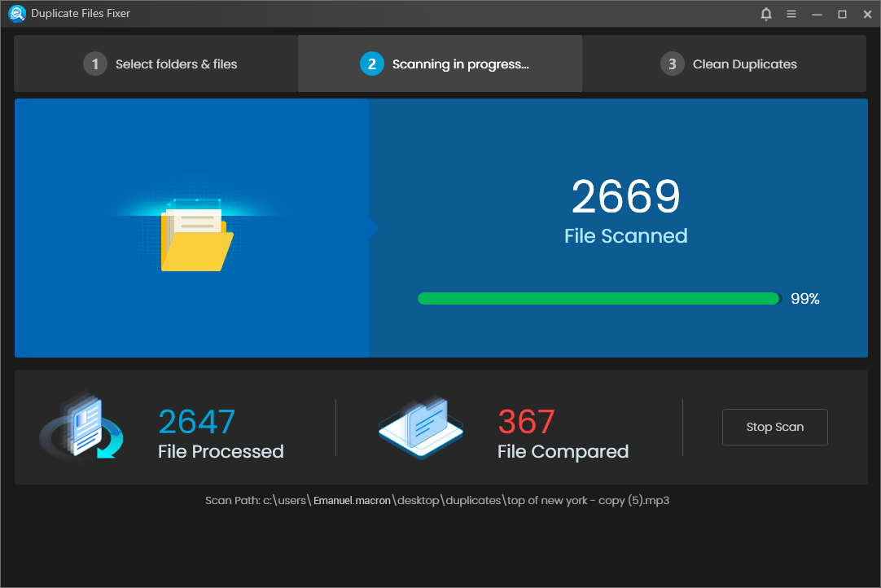Screen dimensions: 881x588
Task: Click the step 3 numbered circle badge
Action: click(673, 63)
